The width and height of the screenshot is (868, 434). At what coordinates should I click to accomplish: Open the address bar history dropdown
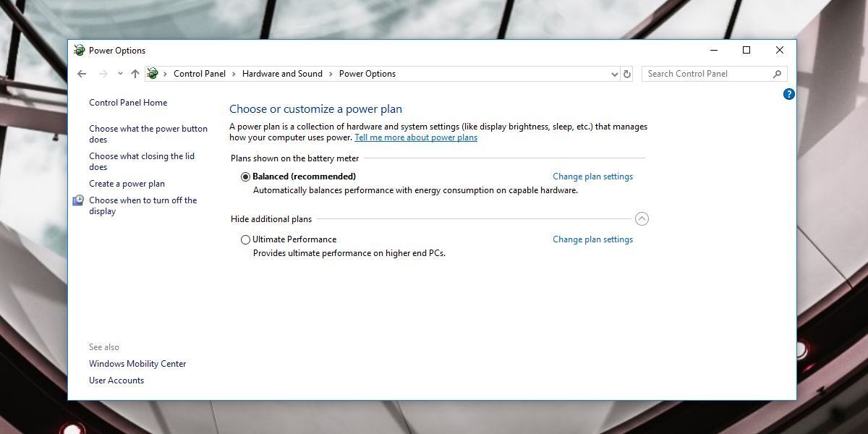[x=614, y=73]
